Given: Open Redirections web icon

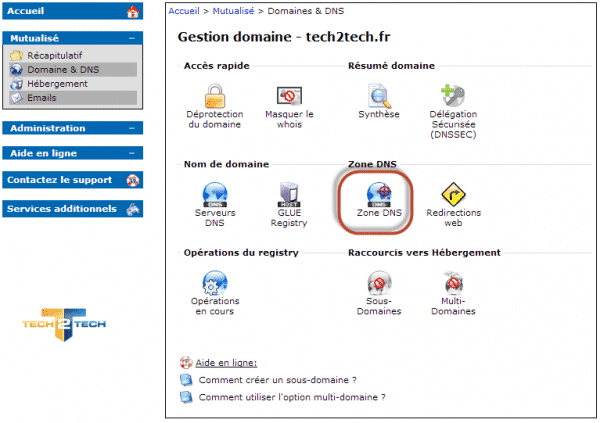Looking at the screenshot, I should coord(453,194).
